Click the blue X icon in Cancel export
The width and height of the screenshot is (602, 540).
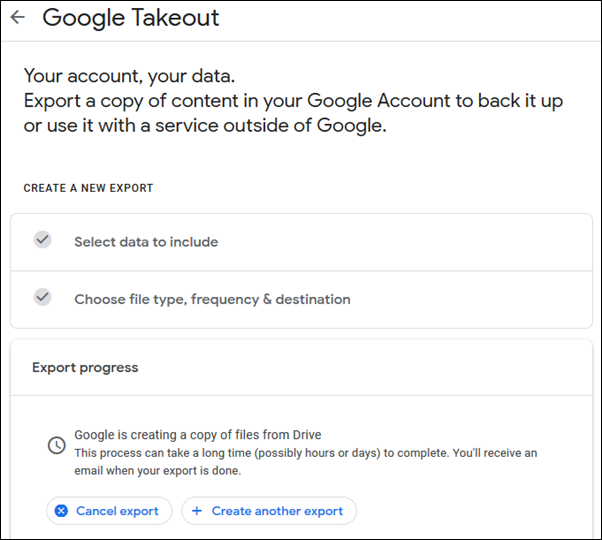pos(61,511)
